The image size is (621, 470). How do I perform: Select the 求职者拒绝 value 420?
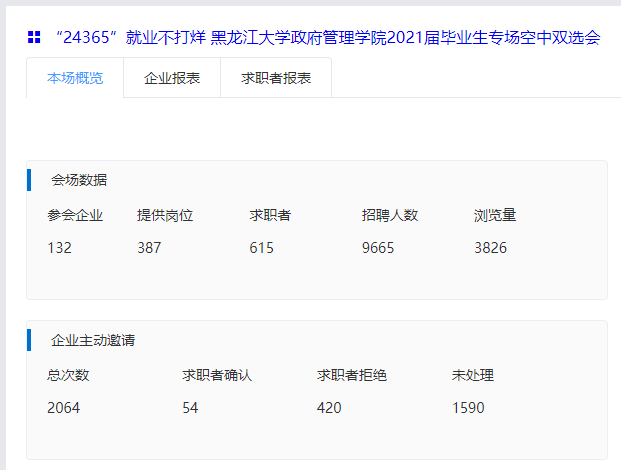click(x=329, y=408)
